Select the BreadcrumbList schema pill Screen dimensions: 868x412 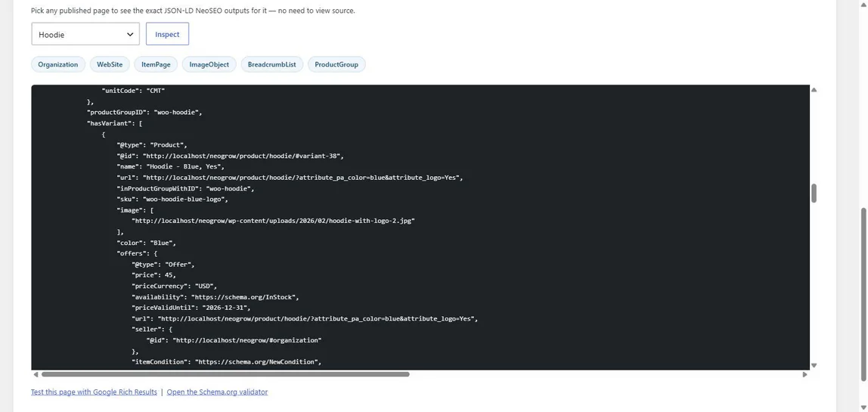click(x=271, y=64)
